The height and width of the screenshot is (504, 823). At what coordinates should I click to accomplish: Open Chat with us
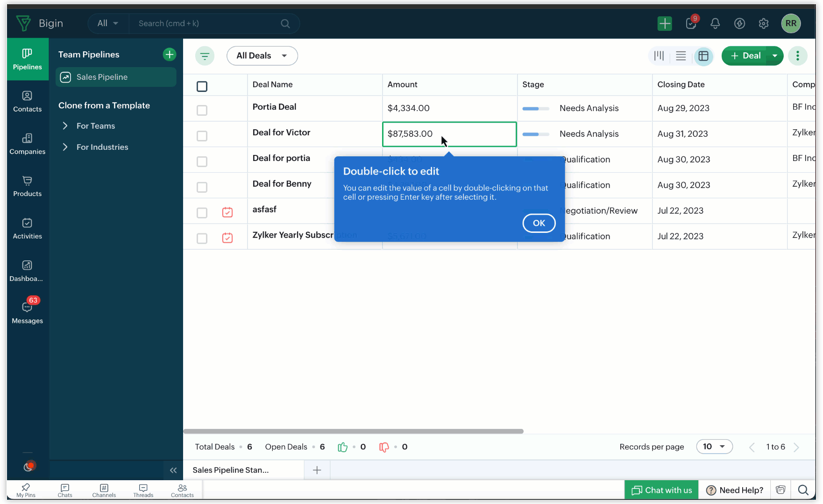click(x=661, y=490)
